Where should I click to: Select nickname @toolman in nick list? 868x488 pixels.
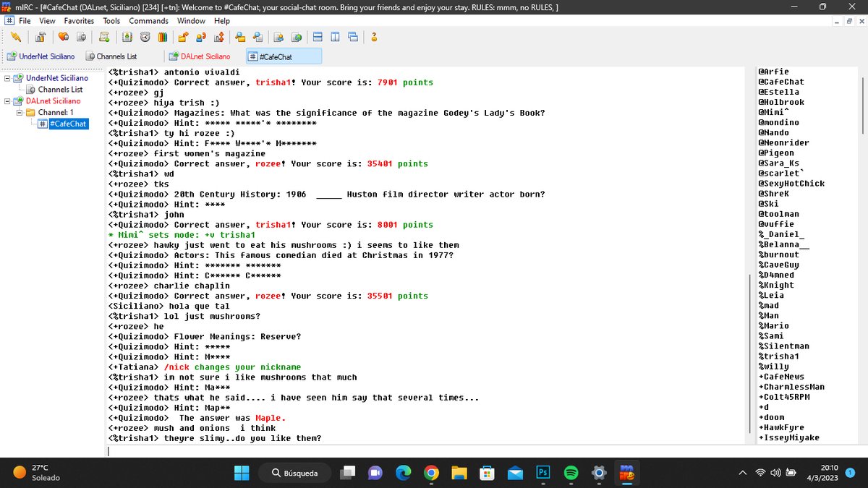point(778,214)
